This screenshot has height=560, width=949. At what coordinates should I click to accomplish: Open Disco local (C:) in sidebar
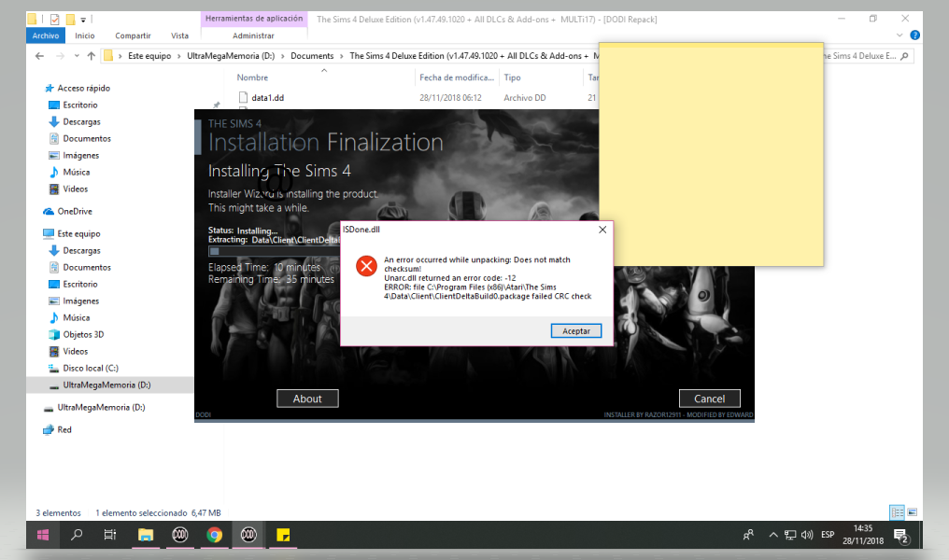click(x=90, y=368)
